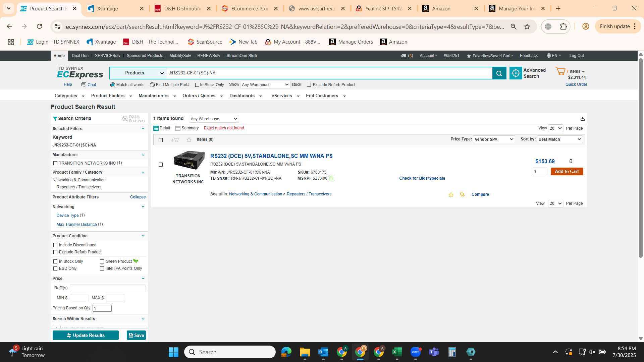
Task: Open messages envelope icon
Action: tap(404, 56)
